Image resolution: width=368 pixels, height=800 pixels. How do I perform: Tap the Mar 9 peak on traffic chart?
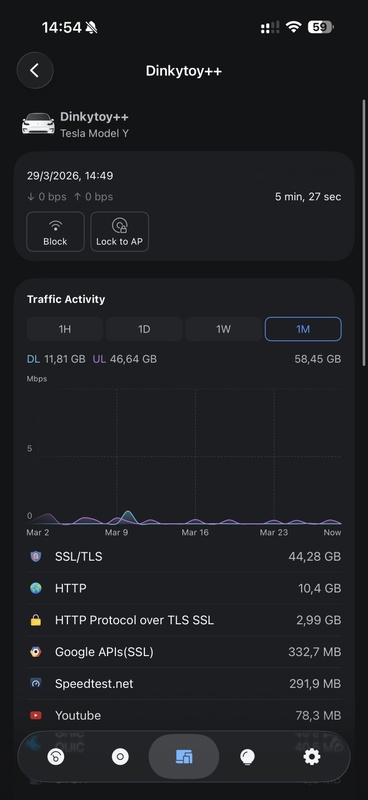[x=128, y=516]
